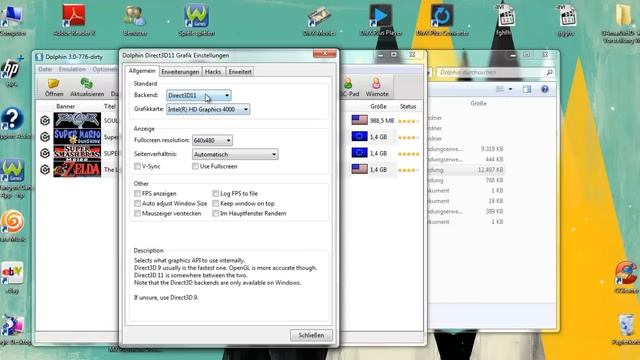Sort Dolphin list by Status column
Image resolution: width=640 pixels, height=360 pixels.
click(408, 106)
